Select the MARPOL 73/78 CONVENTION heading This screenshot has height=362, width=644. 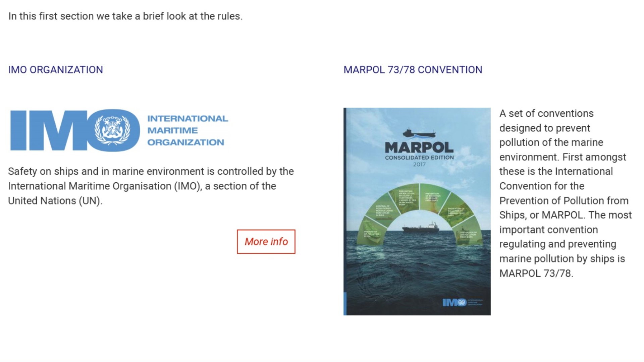click(413, 70)
